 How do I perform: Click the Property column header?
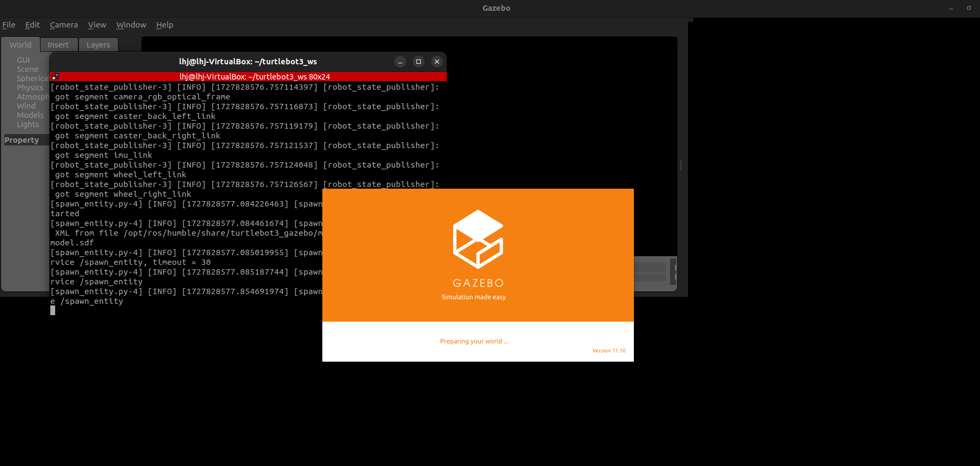coord(26,140)
